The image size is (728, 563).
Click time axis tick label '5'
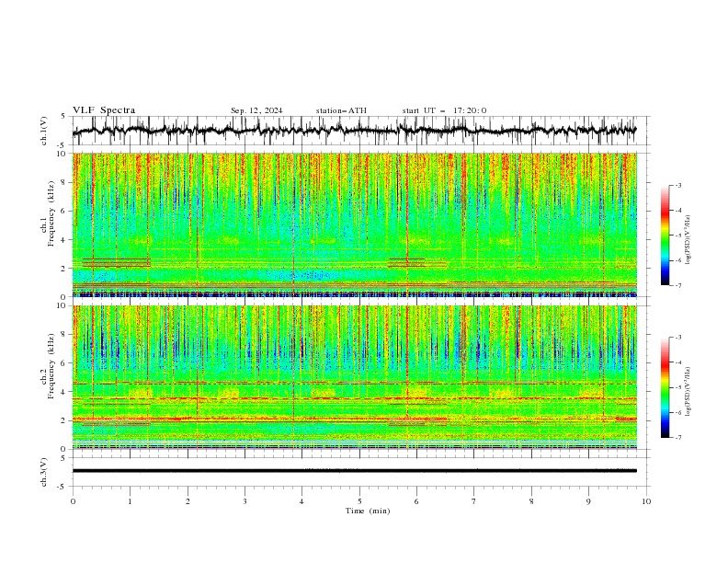[x=359, y=501]
